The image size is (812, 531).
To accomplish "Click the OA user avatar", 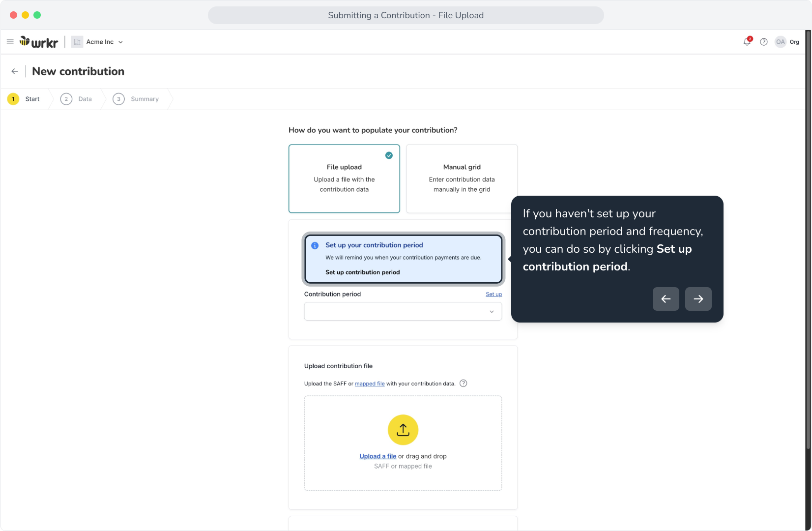I will tap(781, 42).
